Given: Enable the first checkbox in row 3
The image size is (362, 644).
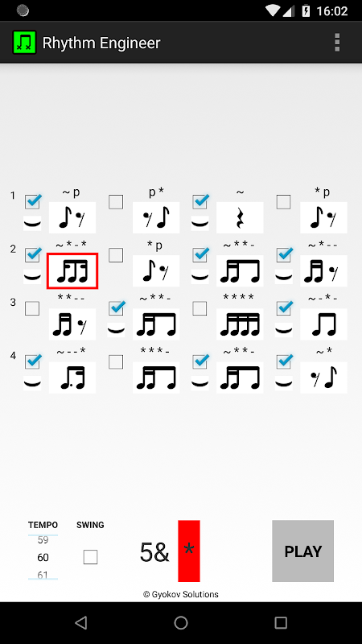Looking at the screenshot, I should click(x=32, y=308).
